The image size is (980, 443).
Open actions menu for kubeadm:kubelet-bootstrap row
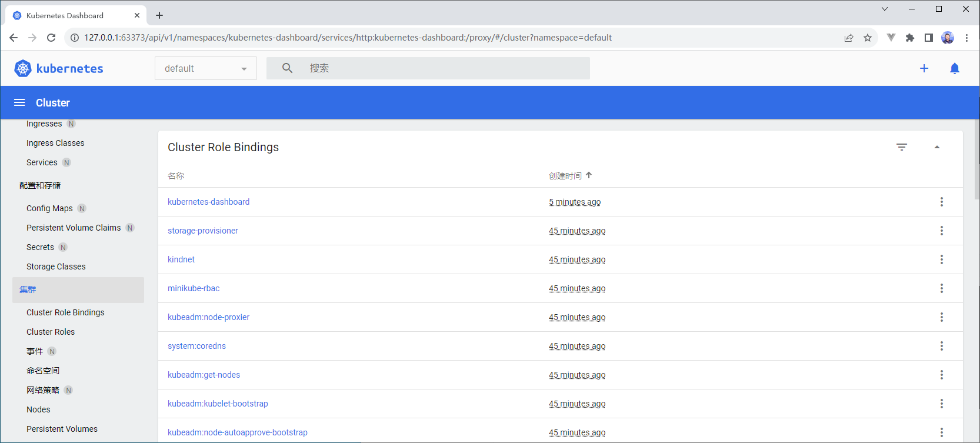click(x=942, y=404)
